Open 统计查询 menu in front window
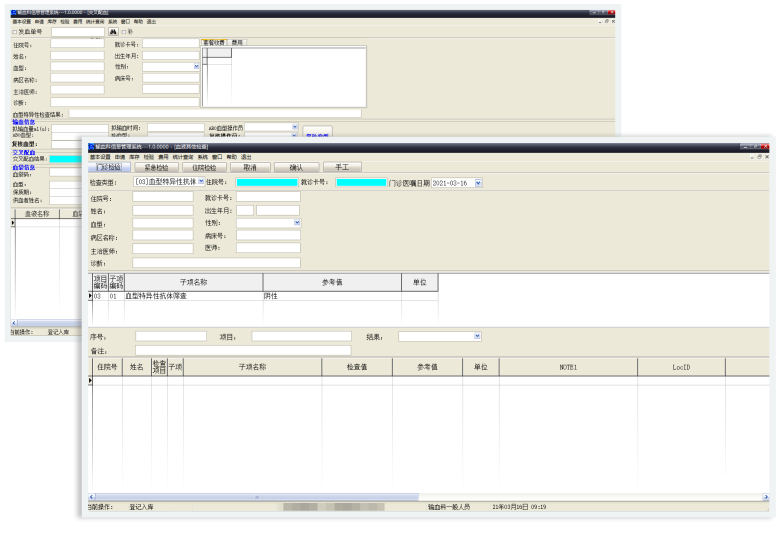780x541 pixels. coord(183,157)
